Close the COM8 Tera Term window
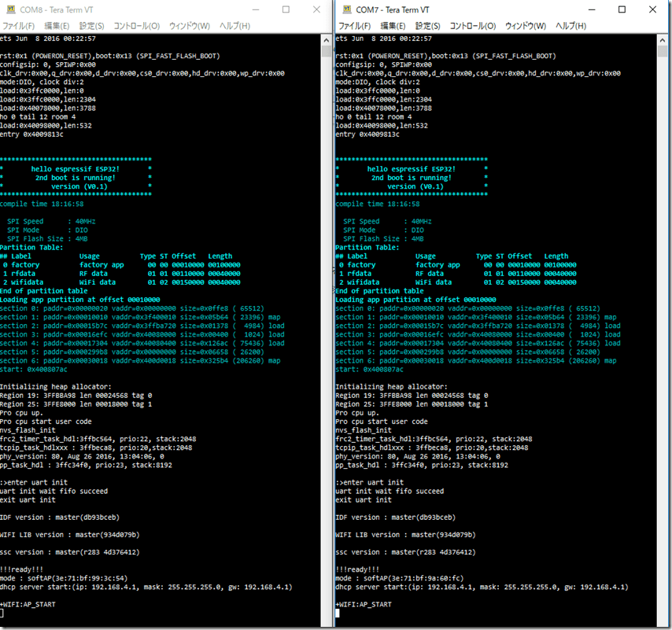This screenshot has height=630, width=672. (316, 9)
